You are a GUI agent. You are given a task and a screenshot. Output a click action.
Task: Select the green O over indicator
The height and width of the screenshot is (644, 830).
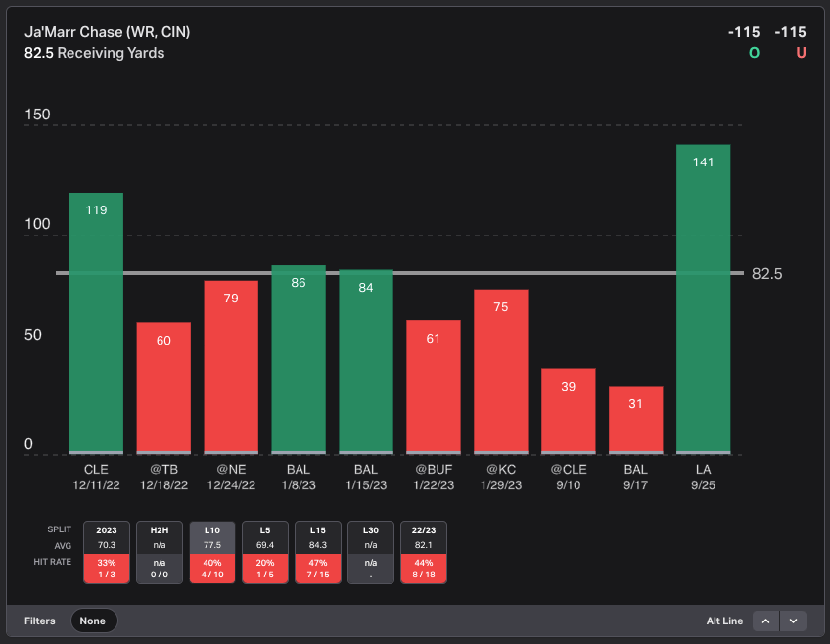click(754, 53)
